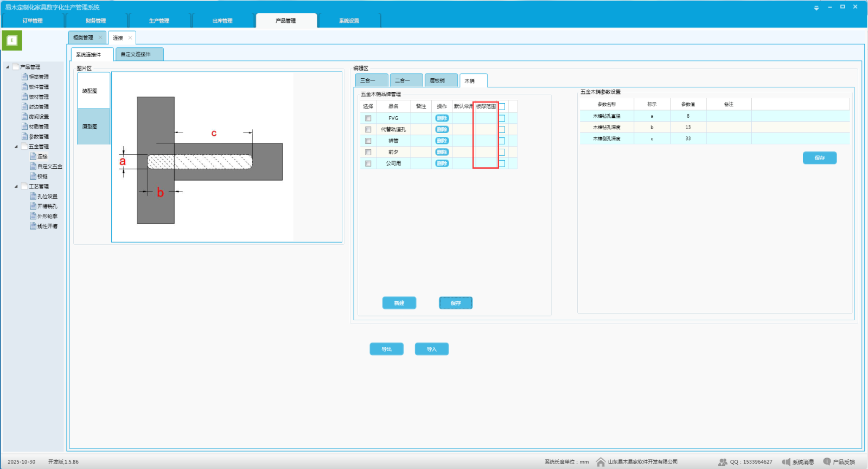Delete the FVG brand row
Screen dimensions: 868x469
point(442,118)
